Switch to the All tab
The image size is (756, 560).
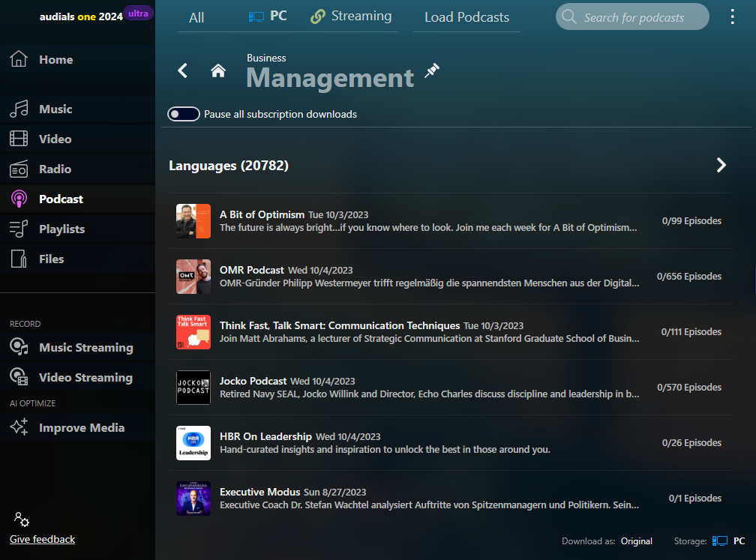tap(196, 18)
